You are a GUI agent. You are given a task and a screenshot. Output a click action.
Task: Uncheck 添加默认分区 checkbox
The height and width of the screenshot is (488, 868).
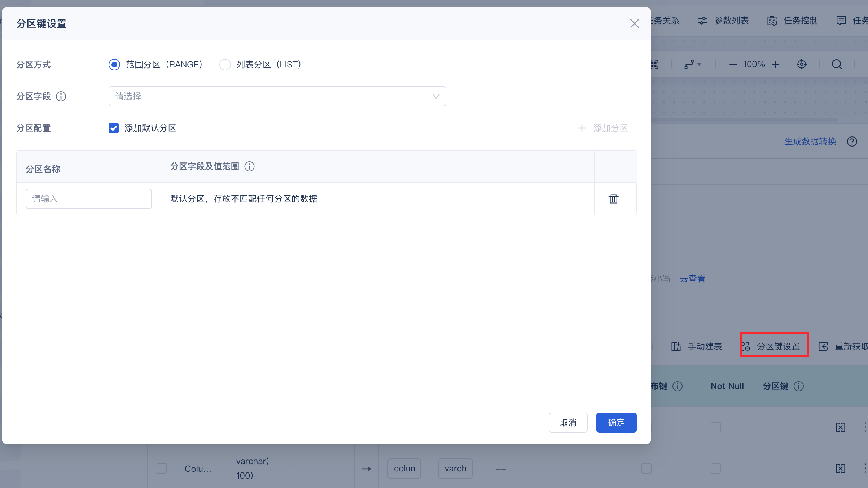click(x=114, y=128)
